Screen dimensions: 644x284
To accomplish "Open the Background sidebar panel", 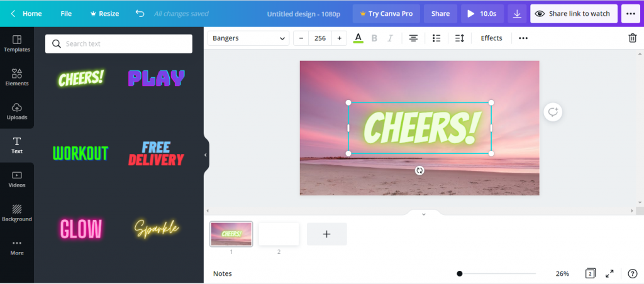I will tap(17, 213).
